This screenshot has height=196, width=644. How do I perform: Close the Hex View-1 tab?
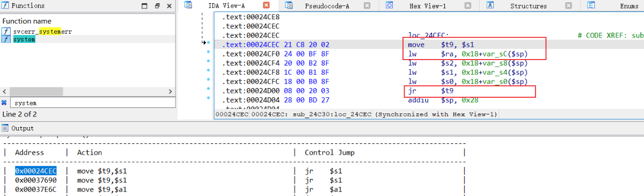coord(468,6)
